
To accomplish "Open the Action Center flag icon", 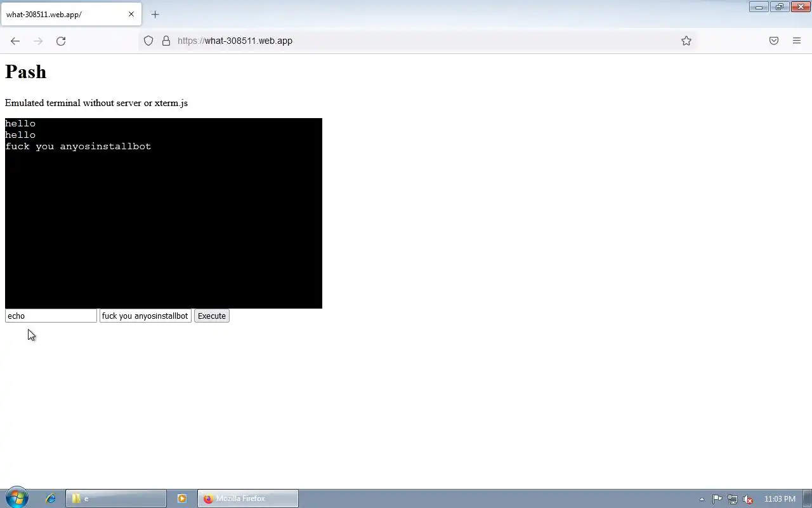I will tap(717, 499).
